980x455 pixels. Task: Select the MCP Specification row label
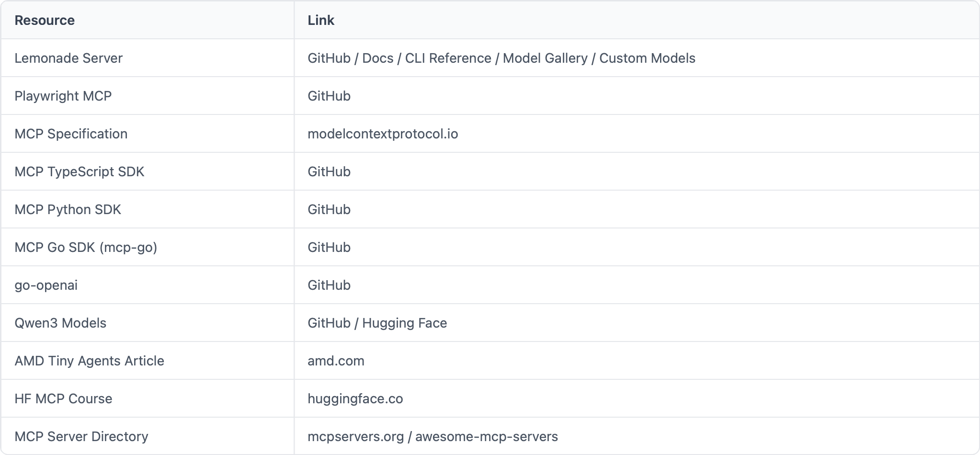point(71,134)
